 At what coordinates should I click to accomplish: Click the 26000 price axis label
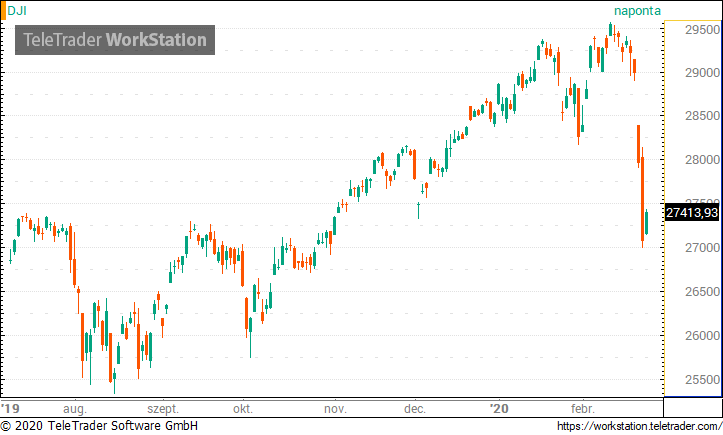(702, 335)
